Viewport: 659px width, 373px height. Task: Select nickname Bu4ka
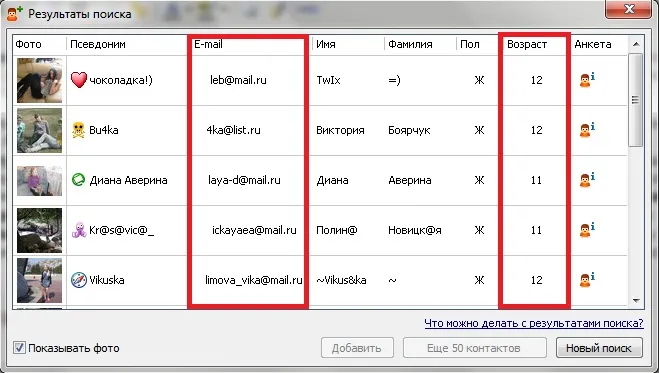pos(103,130)
